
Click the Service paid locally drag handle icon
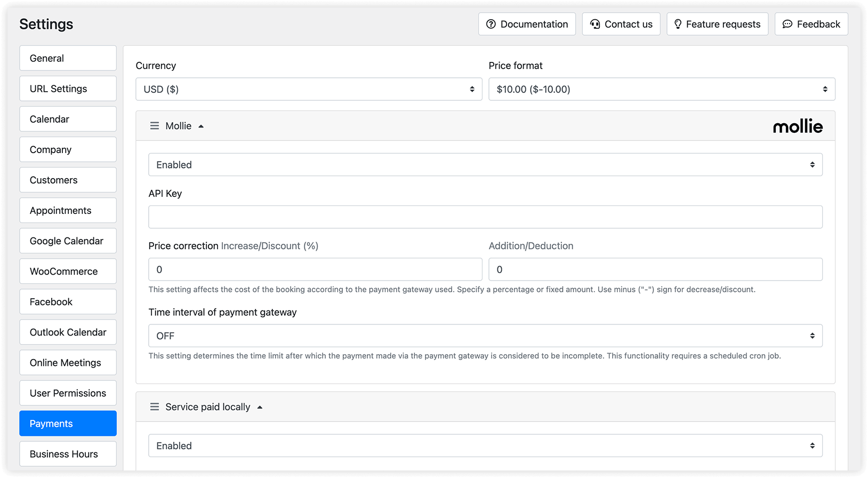click(x=155, y=407)
